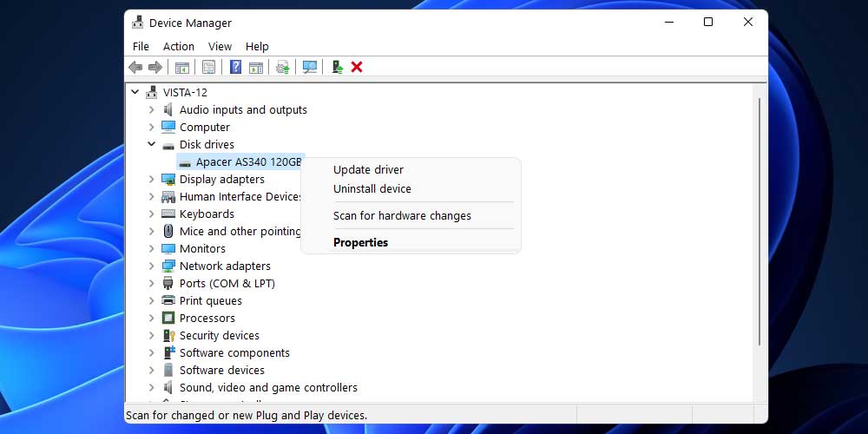Image resolution: width=868 pixels, height=434 pixels.
Task: Open the Action menu in the menu bar
Action: [x=179, y=46]
